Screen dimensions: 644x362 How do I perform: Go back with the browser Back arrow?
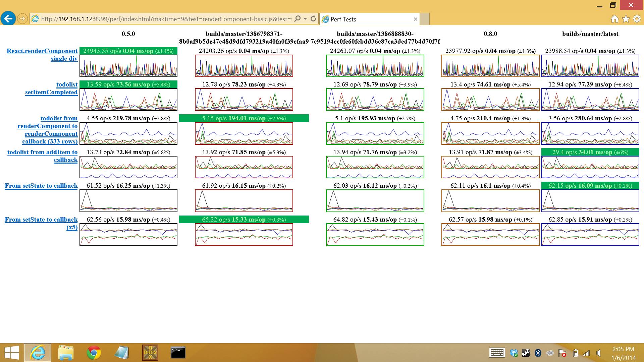coord(8,18)
